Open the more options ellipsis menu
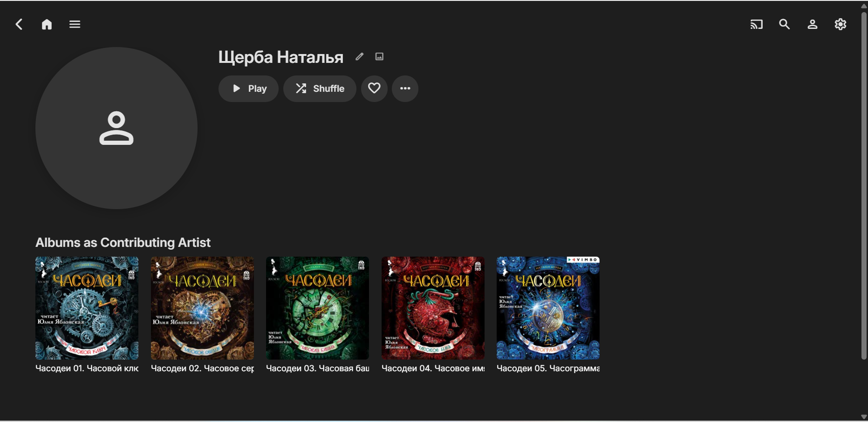868x422 pixels. 405,88
